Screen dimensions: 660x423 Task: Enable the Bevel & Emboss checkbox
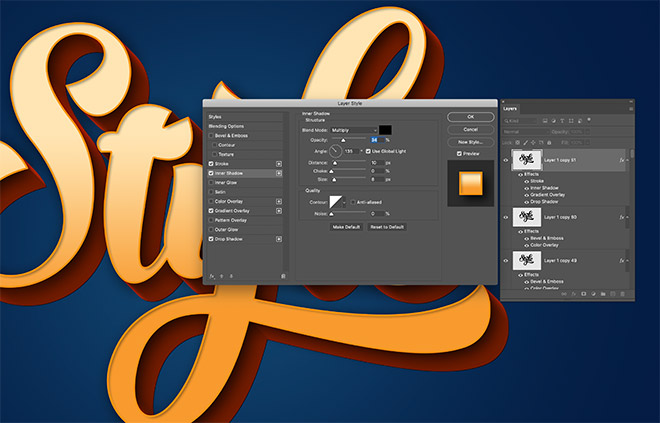211,135
